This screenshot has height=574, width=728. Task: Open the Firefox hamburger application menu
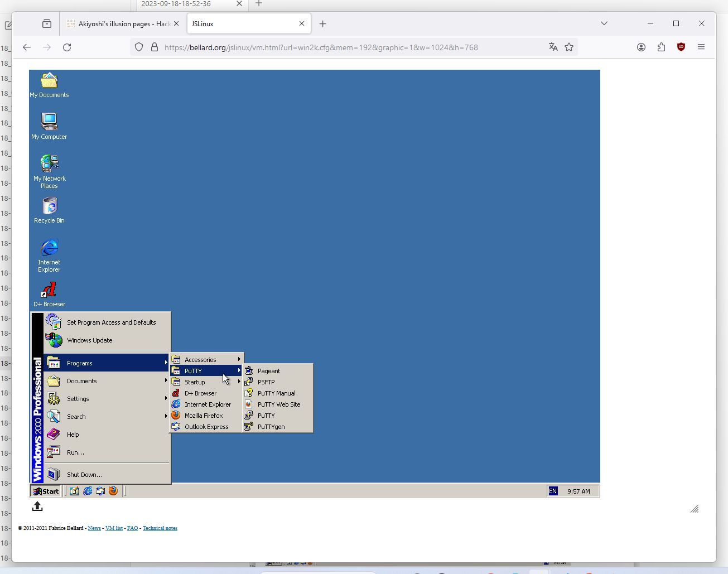[x=701, y=47]
